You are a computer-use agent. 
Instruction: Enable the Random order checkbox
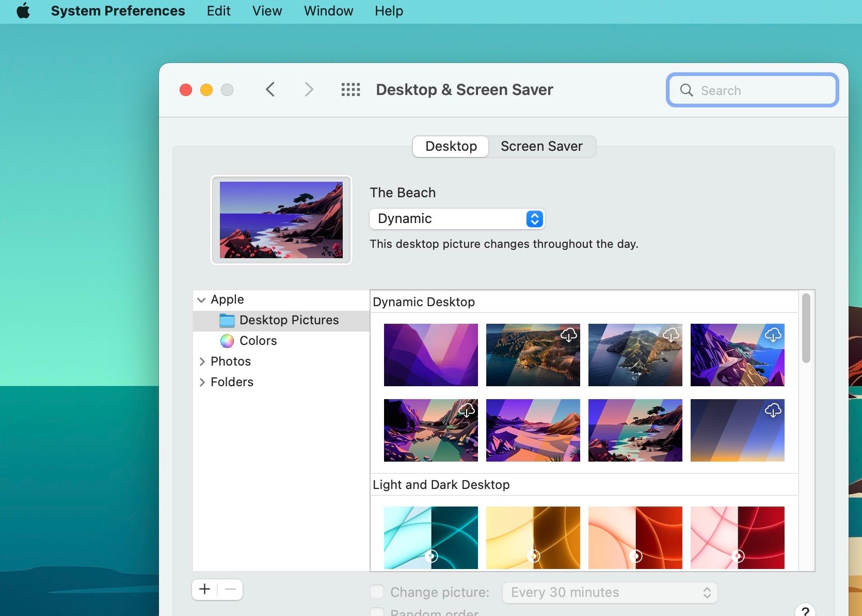pyautogui.click(x=376, y=612)
